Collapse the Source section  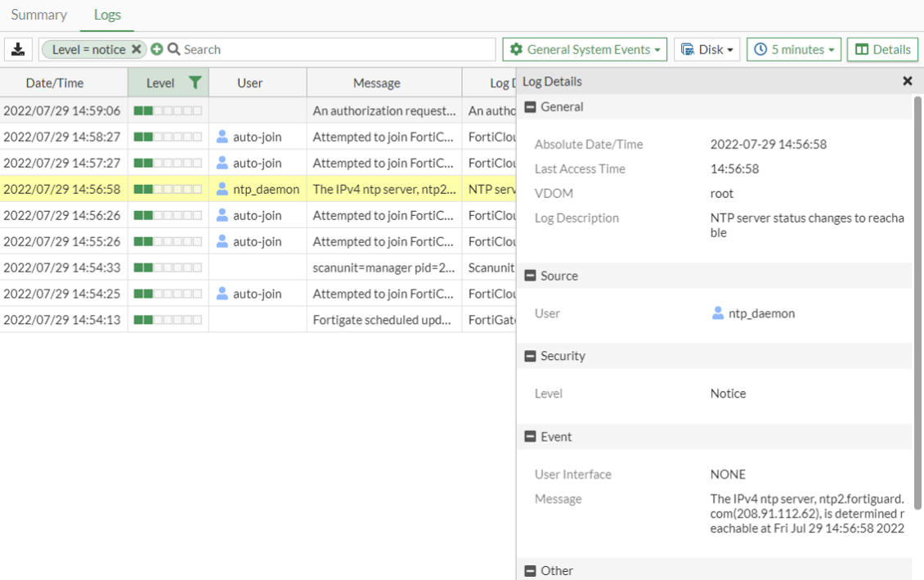pyautogui.click(x=530, y=276)
